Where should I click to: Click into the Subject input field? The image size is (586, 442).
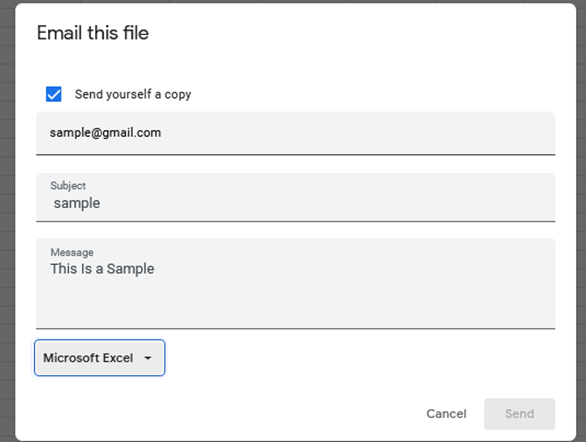coord(296,197)
